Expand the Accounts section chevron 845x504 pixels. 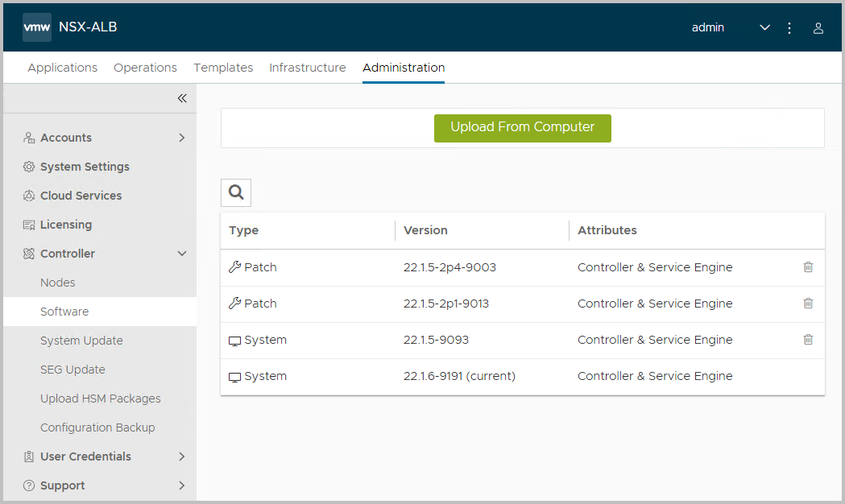click(181, 138)
